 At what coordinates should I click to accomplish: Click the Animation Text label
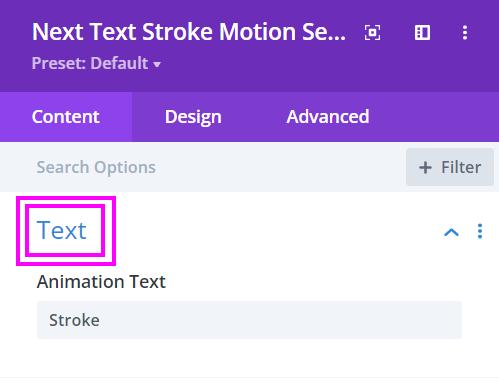(x=101, y=282)
